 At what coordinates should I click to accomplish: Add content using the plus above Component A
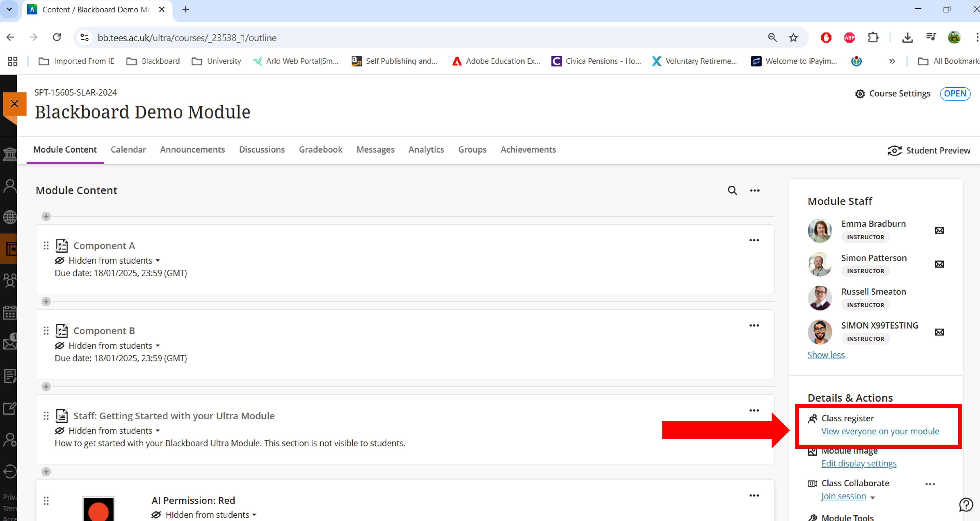click(x=46, y=216)
